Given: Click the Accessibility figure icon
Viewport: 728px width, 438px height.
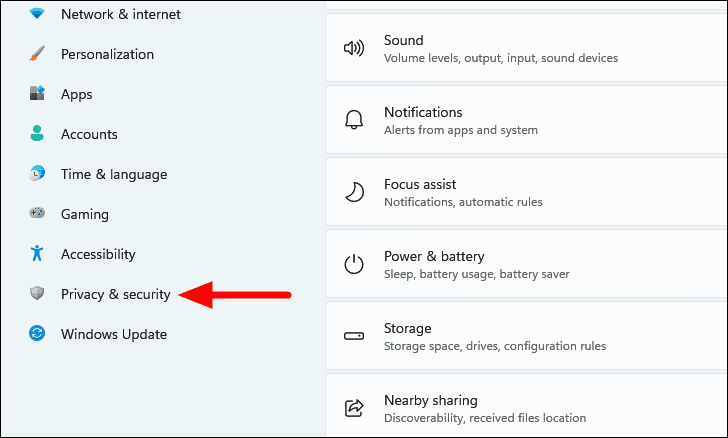Looking at the screenshot, I should click(37, 253).
